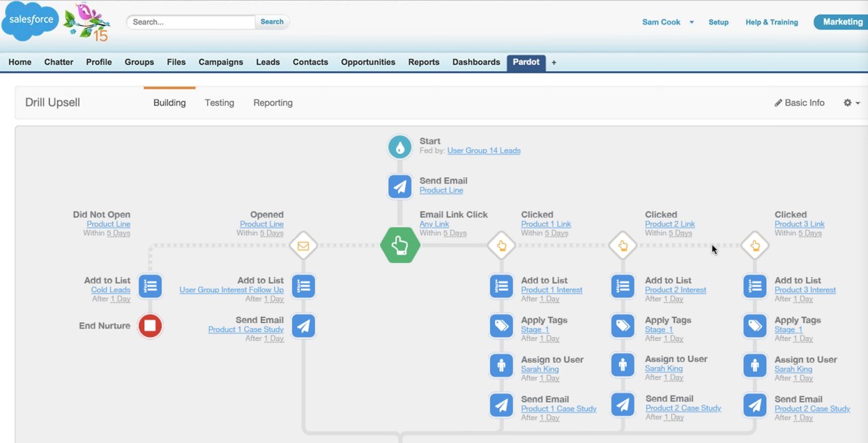
Task: Open the gear settings dropdown
Action: pos(851,103)
